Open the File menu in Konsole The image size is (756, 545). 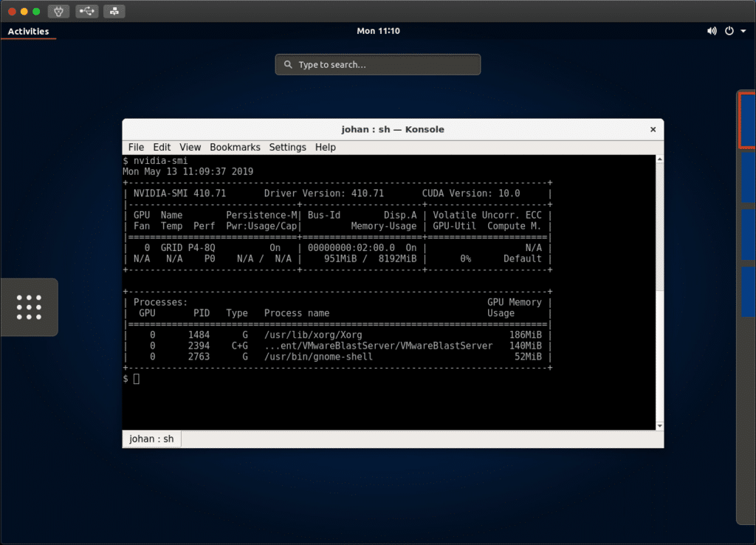point(136,147)
